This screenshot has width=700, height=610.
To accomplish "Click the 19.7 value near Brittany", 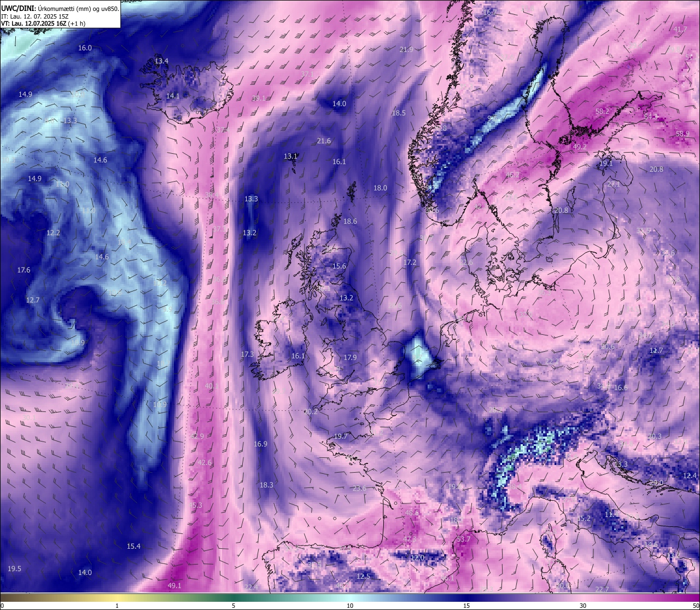I will pyautogui.click(x=341, y=437).
